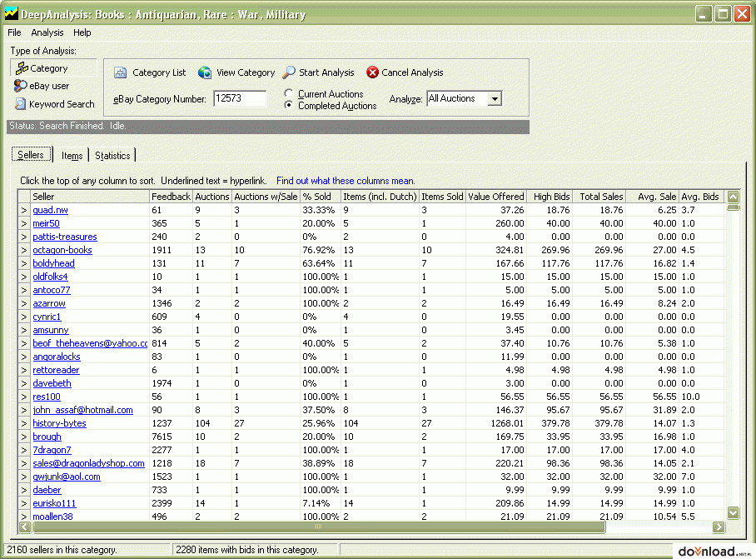This screenshot has height=559, width=756.
Task: Click the '2160 sellers in this category' status text
Action: [62, 550]
